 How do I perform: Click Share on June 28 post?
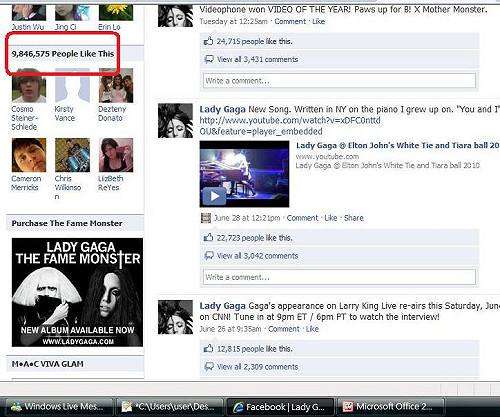point(354,218)
